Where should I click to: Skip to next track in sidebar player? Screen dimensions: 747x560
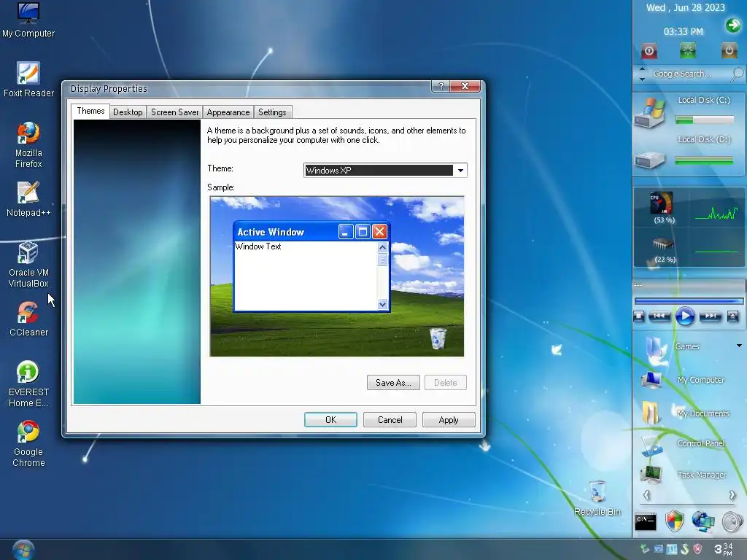point(711,316)
